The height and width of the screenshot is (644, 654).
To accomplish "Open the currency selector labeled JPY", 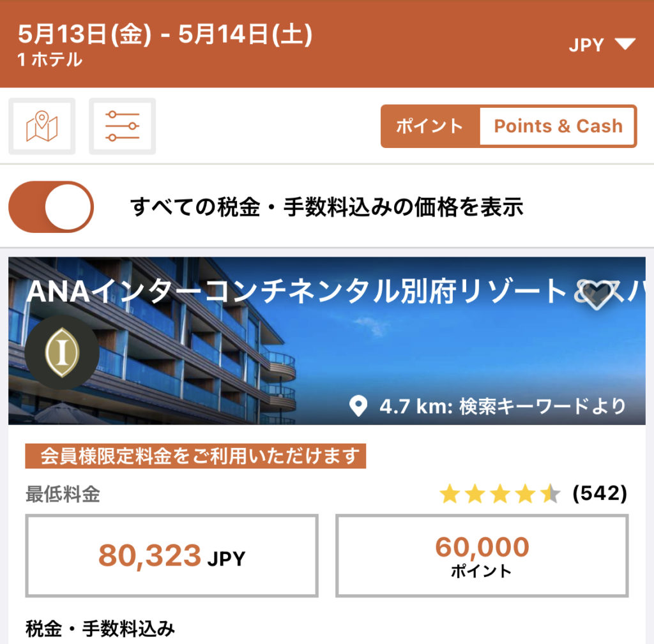I will coord(586,45).
